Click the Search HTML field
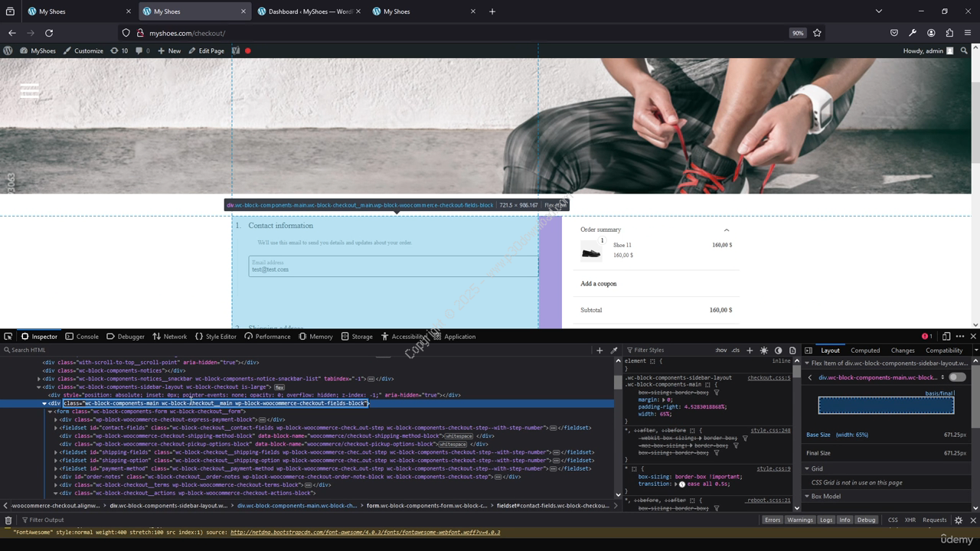The height and width of the screenshot is (551, 980). pos(299,350)
